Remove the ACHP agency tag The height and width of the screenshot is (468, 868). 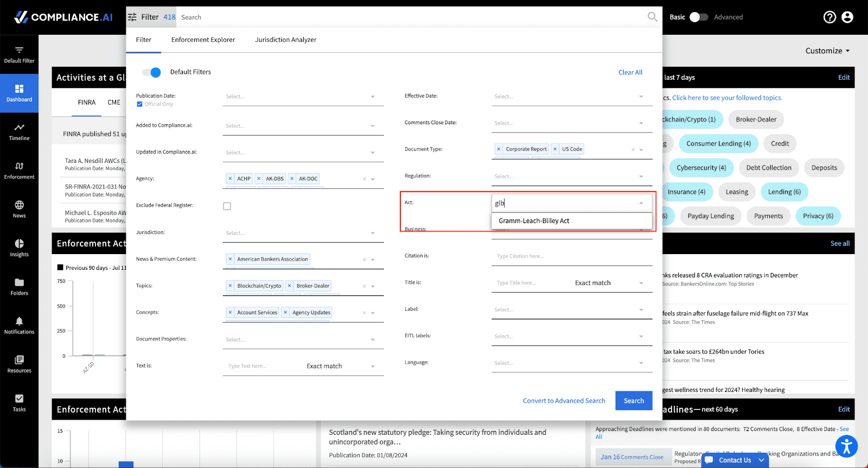[x=230, y=179]
